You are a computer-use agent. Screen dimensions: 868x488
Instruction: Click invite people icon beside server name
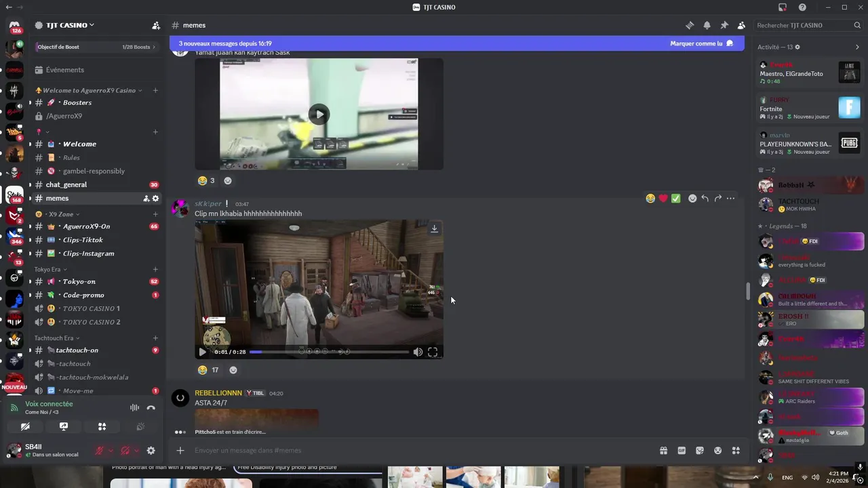pyautogui.click(x=156, y=25)
